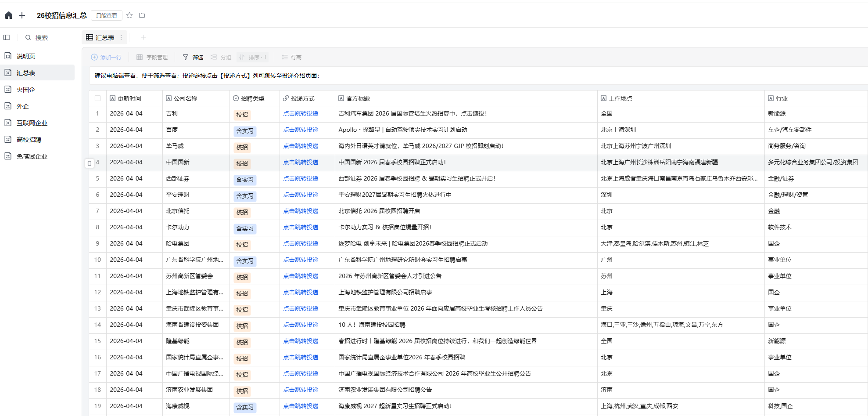Add a new view with plus button

[143, 38]
